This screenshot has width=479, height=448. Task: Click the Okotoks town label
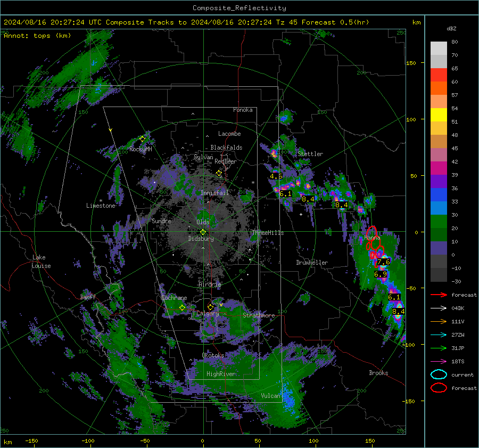point(213,355)
